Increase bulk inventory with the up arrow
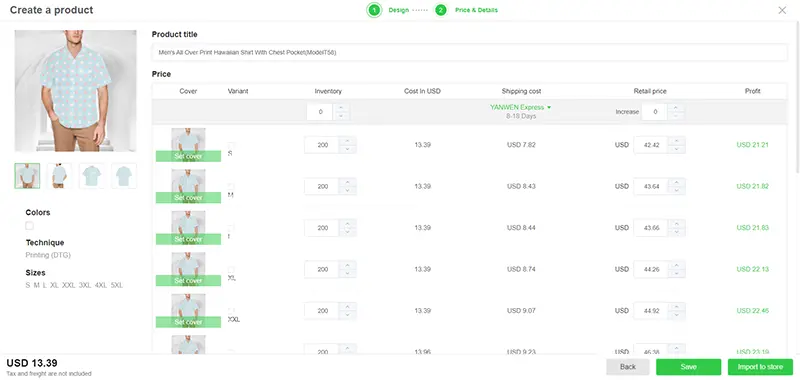 tap(341, 107)
